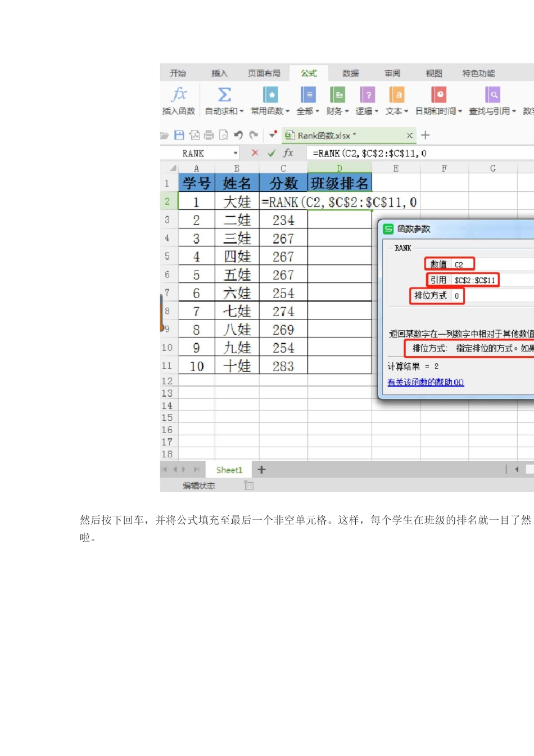
Task: Click the 查找与引用 functions icon
Action: coord(493,94)
